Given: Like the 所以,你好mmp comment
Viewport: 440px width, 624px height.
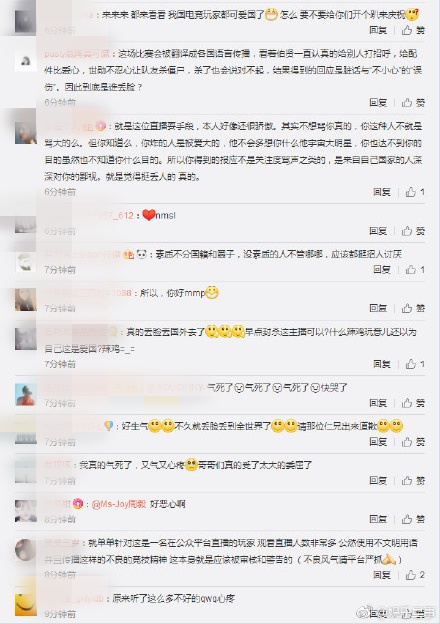Looking at the screenshot, I should tap(413, 308).
